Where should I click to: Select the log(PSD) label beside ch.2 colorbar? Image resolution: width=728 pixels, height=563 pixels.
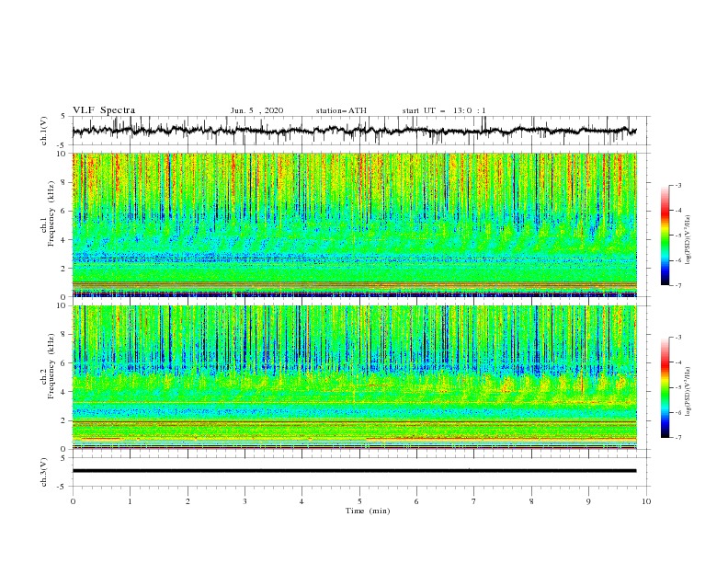(x=688, y=391)
